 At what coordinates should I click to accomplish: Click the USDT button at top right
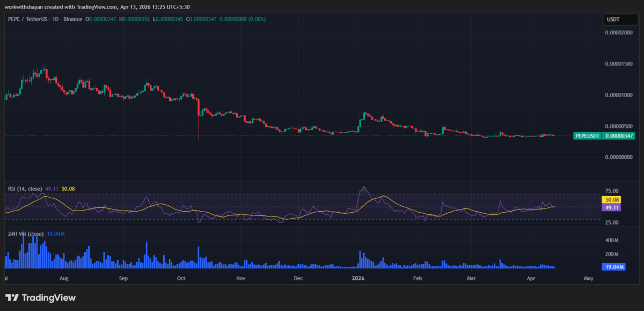click(x=620, y=19)
